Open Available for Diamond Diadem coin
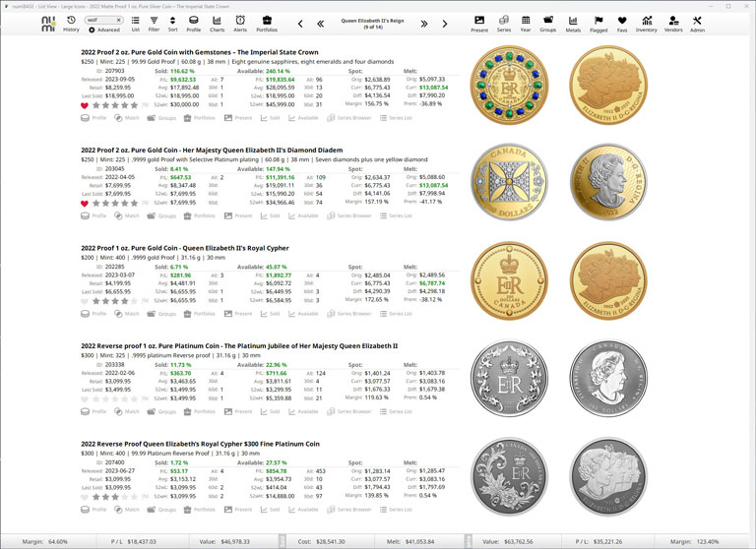This screenshot has width=756, height=549. pos(303,215)
